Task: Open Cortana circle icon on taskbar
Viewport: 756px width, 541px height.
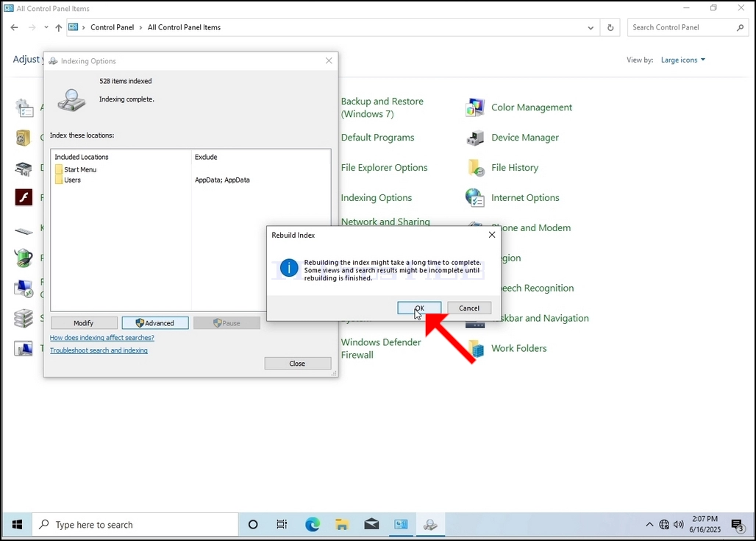Action: click(x=253, y=525)
